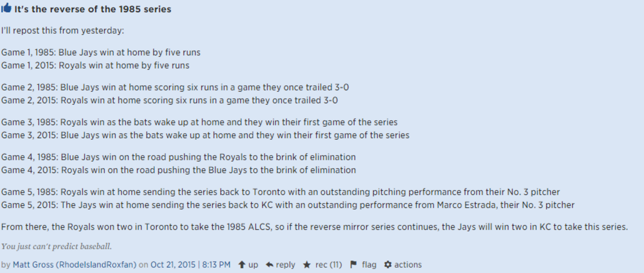
Task: Click the paragraph starting 'From there, the Royals'
Action: point(314,227)
